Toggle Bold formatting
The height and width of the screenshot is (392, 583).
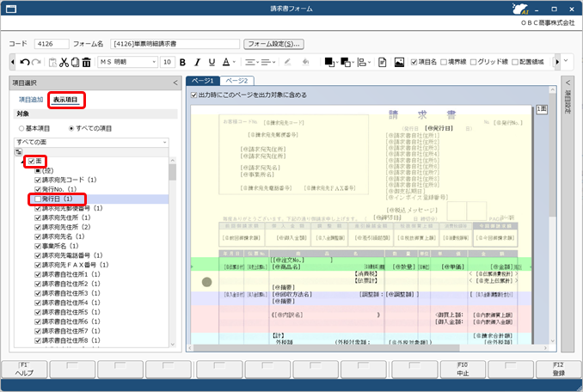click(x=182, y=62)
